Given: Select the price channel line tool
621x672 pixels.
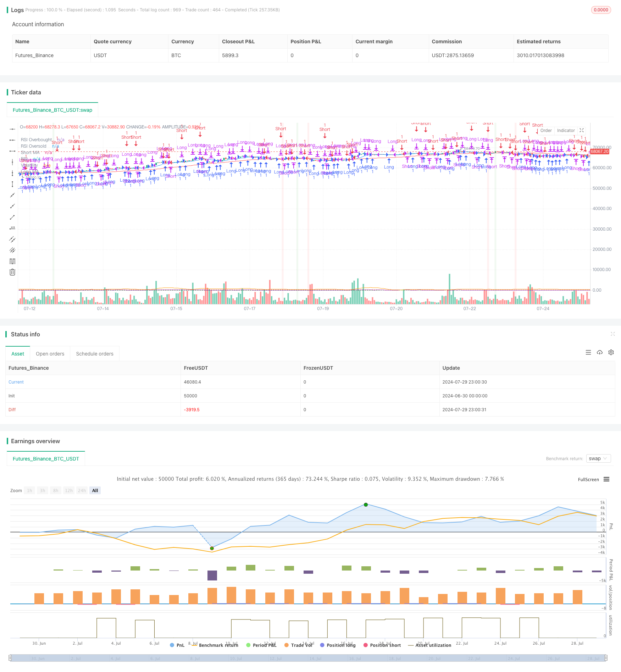Looking at the screenshot, I should click(x=12, y=239).
